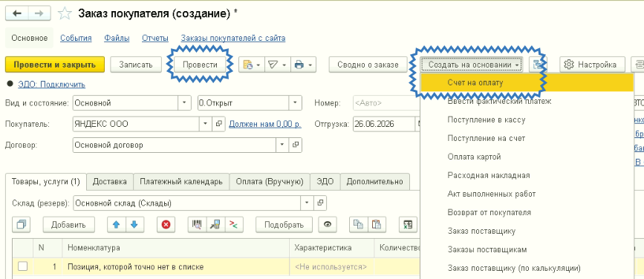Expand the Покупатель ЯНДЕКС ООО dropdown arrow

point(205,123)
